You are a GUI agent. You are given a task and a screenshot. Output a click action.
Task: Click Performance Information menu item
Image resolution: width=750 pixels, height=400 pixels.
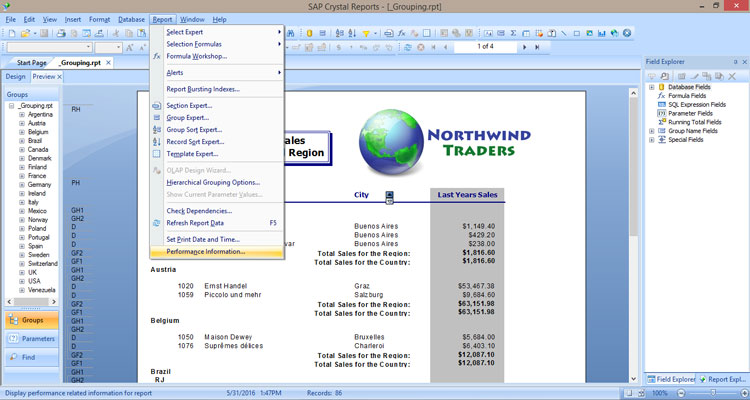coord(217,252)
